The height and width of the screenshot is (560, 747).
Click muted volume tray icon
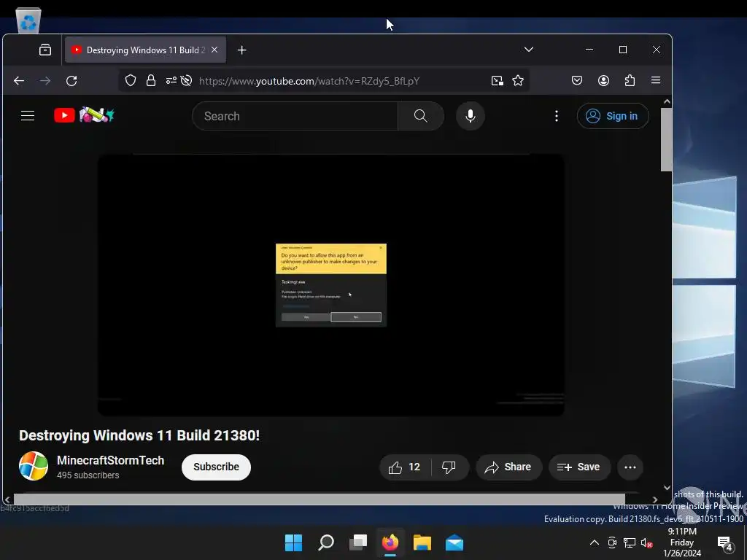tap(646, 542)
